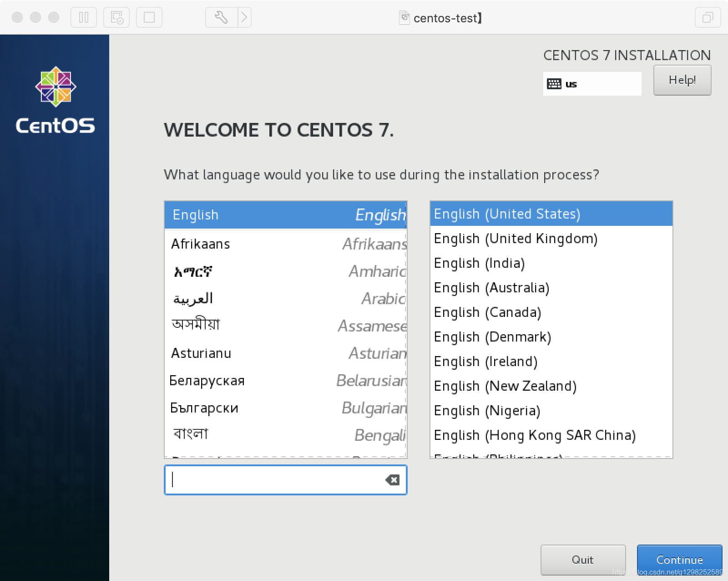The image size is (728, 581).
Task: Open virtual machine settings wrench icon
Action: point(221,18)
